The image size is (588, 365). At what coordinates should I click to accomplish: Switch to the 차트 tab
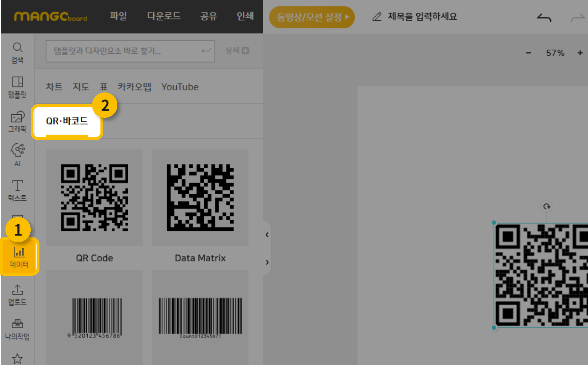click(x=54, y=87)
